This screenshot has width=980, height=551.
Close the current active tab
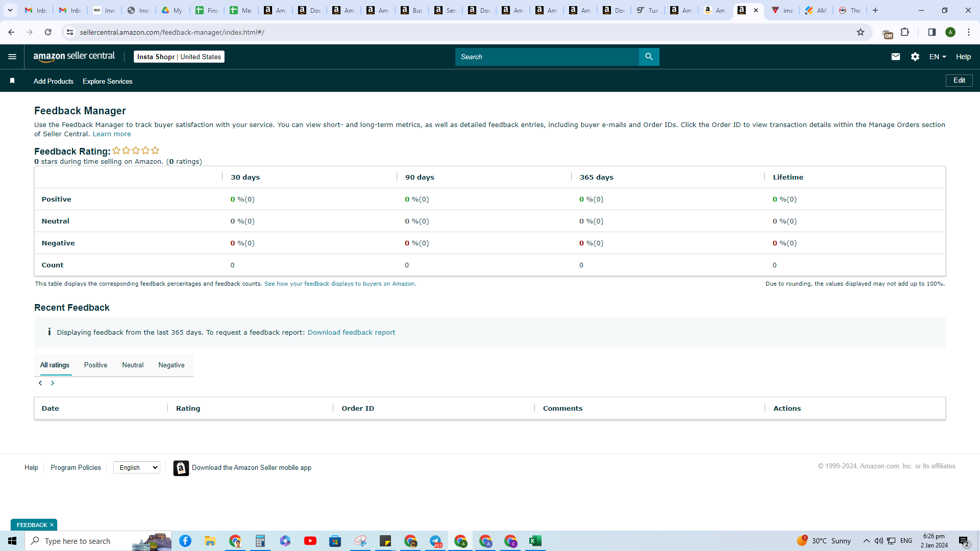point(756,10)
